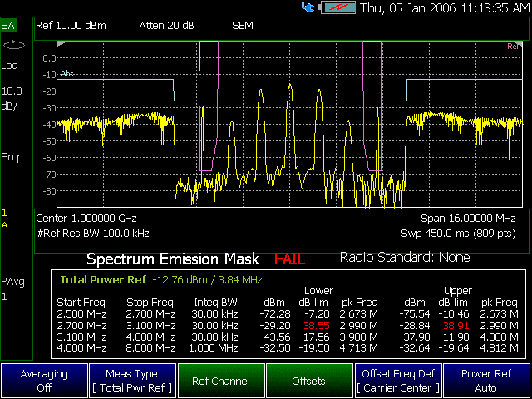This screenshot has width=532, height=399.
Task: Click the red 38.55 lower dB lim value
Action: coord(316,326)
